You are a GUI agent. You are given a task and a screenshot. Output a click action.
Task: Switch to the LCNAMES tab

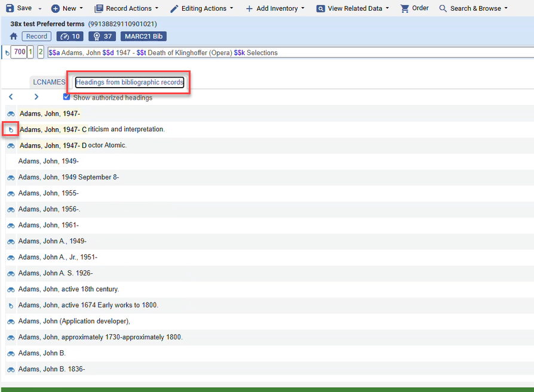click(x=49, y=82)
